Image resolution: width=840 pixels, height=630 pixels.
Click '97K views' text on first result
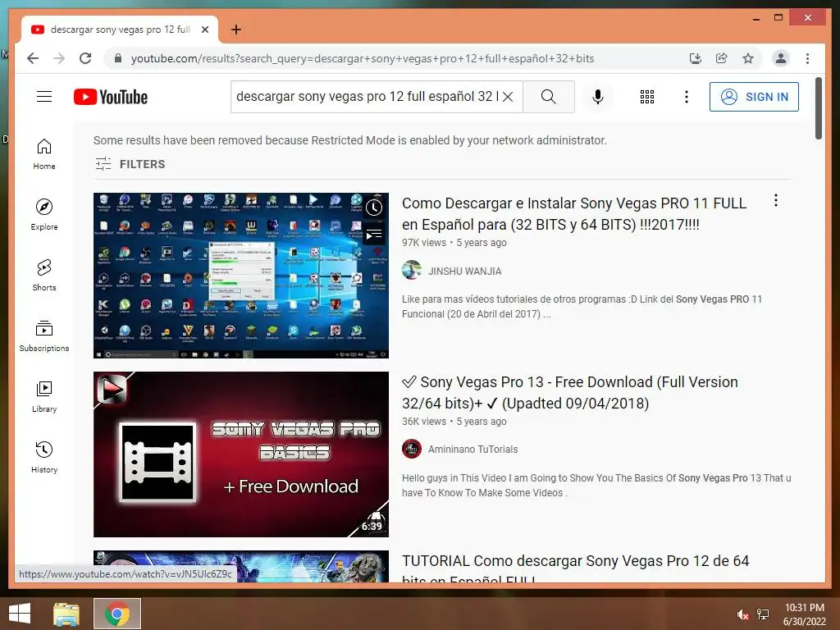click(x=424, y=243)
